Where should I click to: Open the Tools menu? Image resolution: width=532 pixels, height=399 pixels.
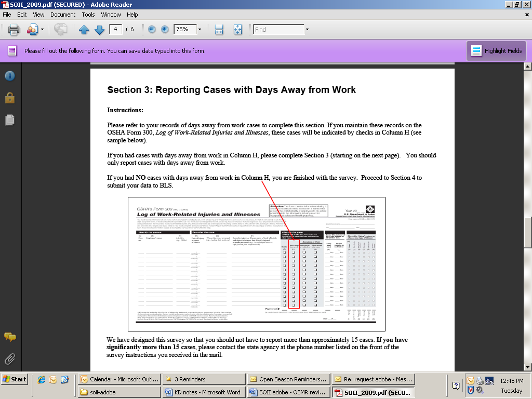[x=88, y=15]
